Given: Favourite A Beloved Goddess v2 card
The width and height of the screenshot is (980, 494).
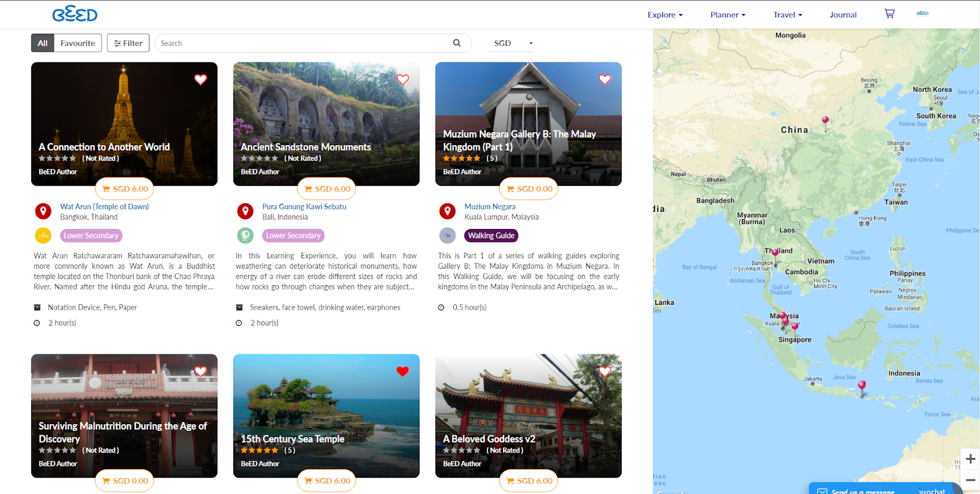Looking at the screenshot, I should tap(605, 372).
